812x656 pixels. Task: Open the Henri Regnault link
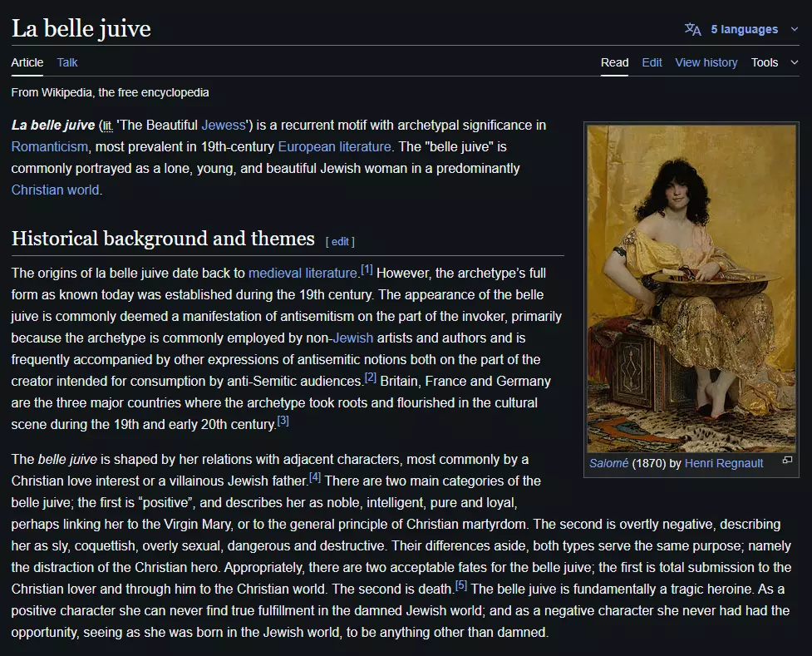(x=723, y=463)
